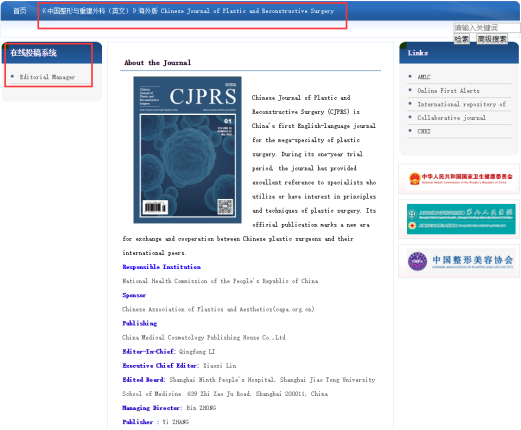This screenshot has height=430, width=521.
Task: Click the QR code on the cover
Action: click(x=225, y=206)
